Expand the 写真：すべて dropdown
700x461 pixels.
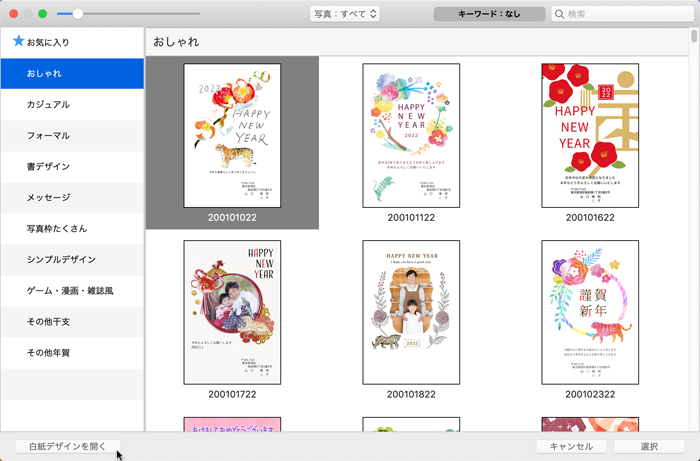[x=344, y=14]
